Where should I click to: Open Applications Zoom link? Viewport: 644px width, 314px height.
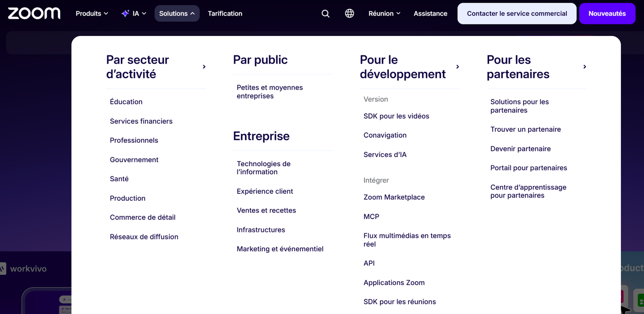tap(394, 283)
